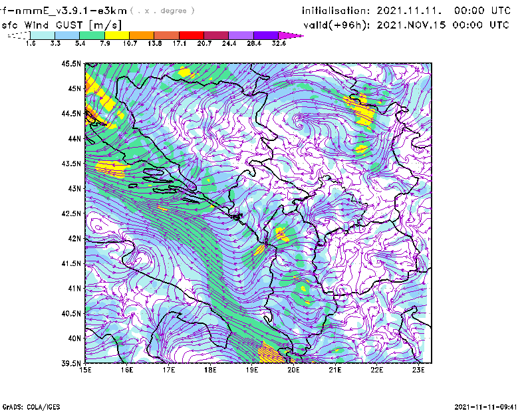Click the 20E longitude label
The image size is (532, 411).
(293, 370)
